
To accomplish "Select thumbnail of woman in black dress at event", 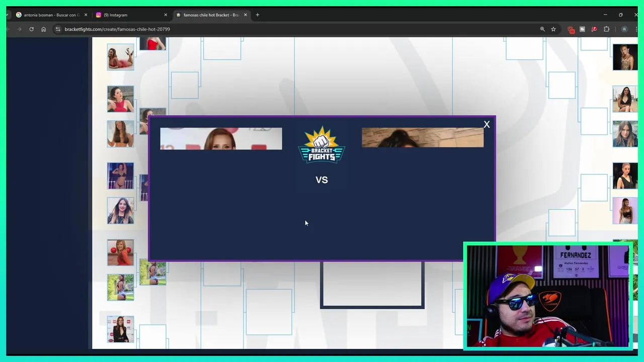I will point(120,329).
